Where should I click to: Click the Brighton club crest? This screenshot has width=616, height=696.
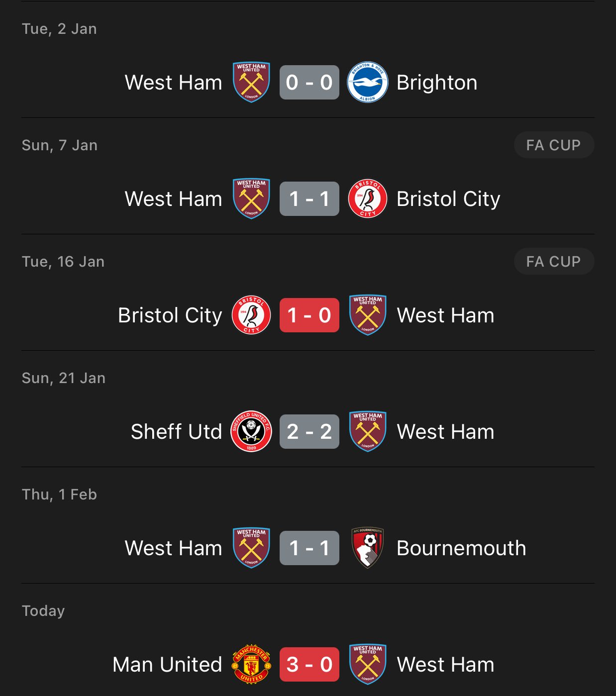(367, 83)
